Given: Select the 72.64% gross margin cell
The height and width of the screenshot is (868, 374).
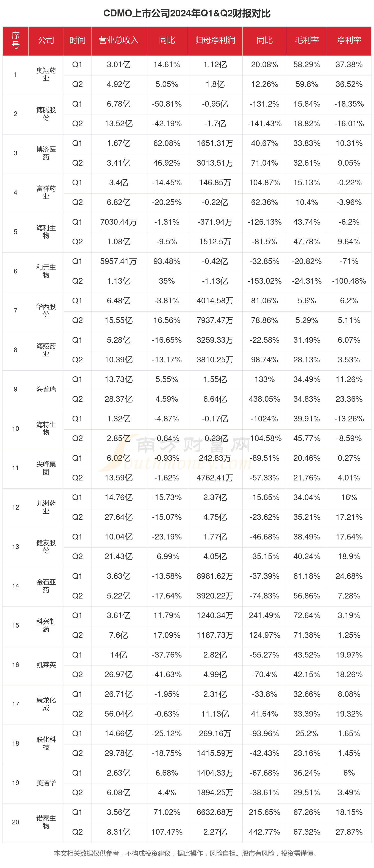Looking at the screenshot, I should coord(306,615).
